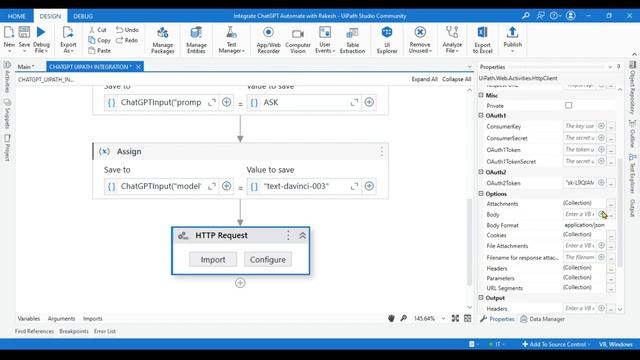
Task: Click Remove Unused
Action: point(420,40)
